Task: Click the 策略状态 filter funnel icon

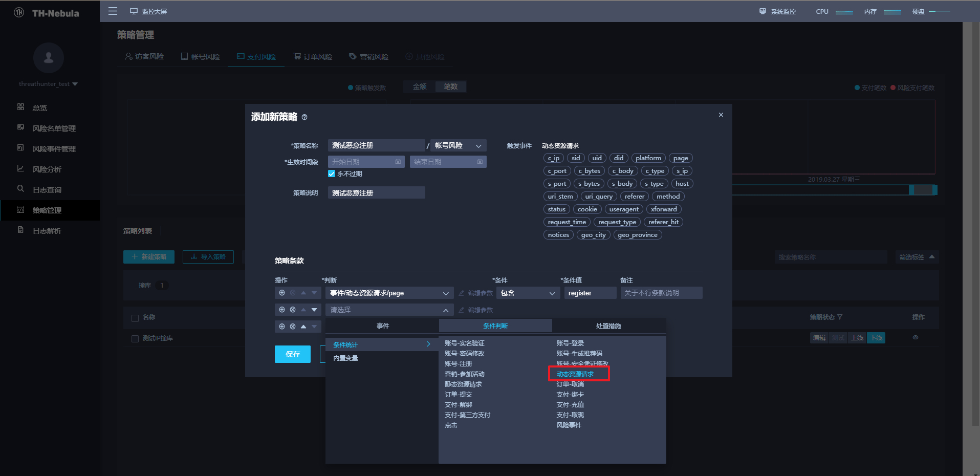Action: 840,317
